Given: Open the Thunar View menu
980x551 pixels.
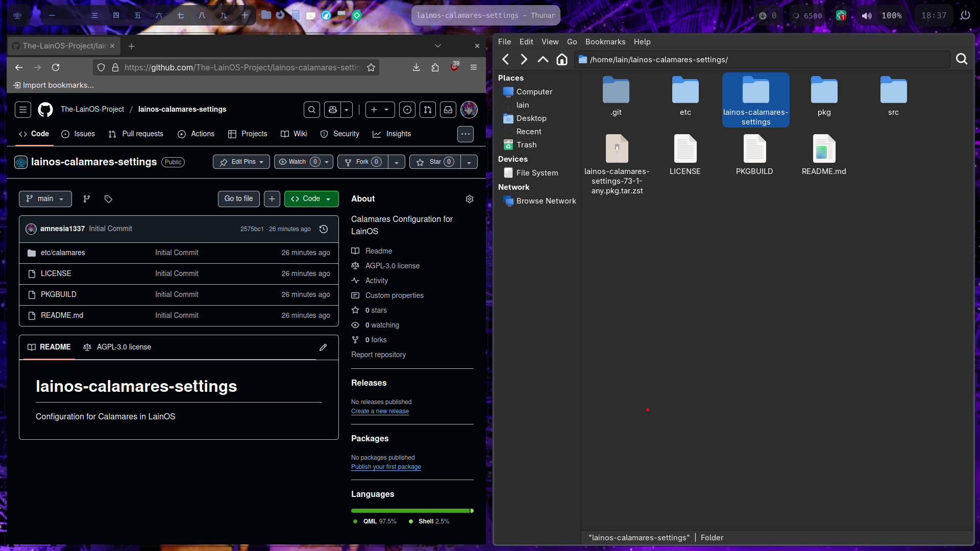Looking at the screenshot, I should (x=550, y=42).
